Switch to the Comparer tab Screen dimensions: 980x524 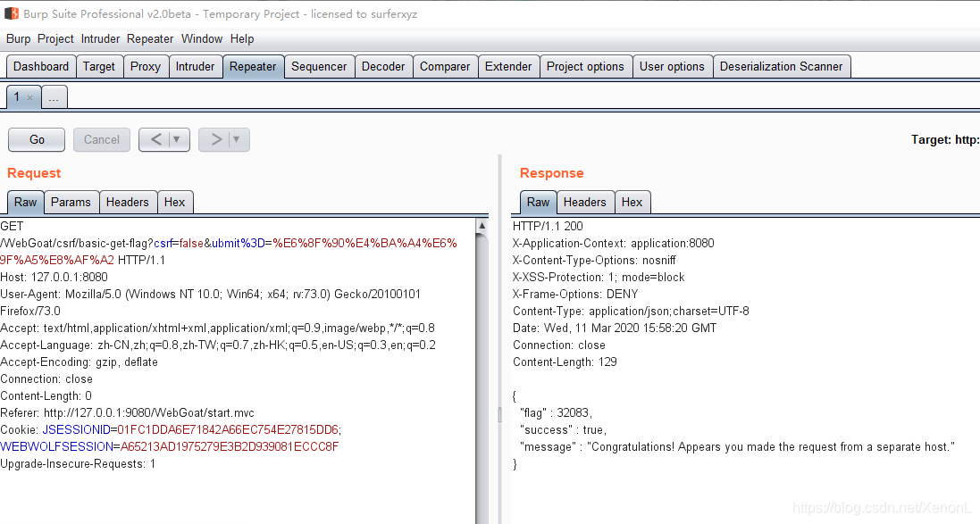[x=445, y=66]
